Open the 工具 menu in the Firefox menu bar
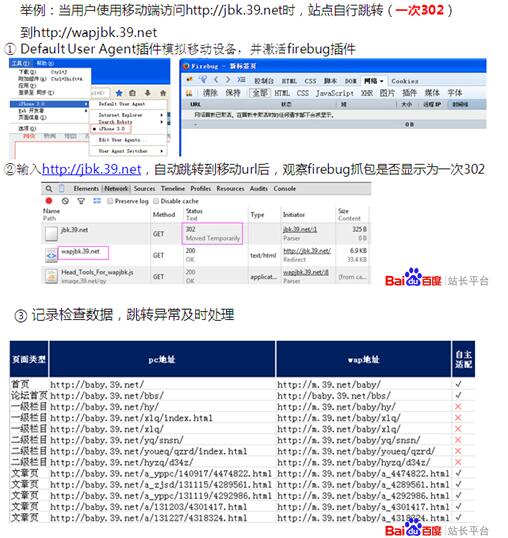This screenshot has height=538, width=508. click(x=20, y=63)
